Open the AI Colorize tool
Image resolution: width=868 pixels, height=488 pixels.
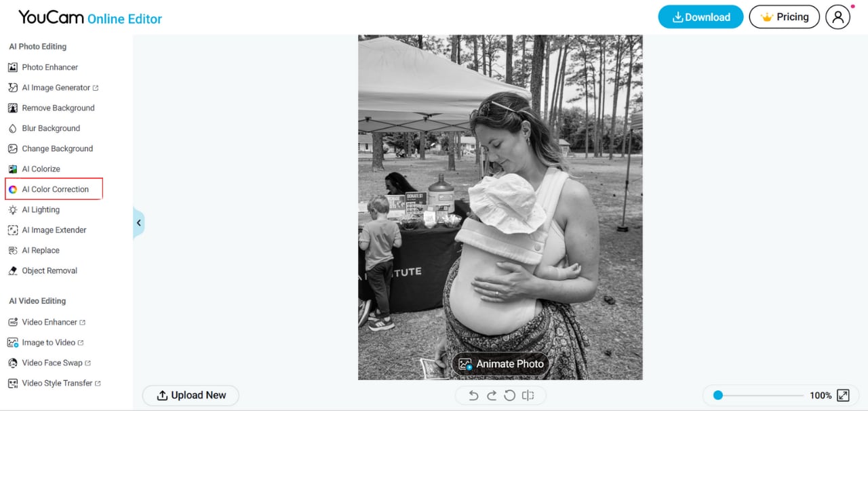pyautogui.click(x=41, y=169)
